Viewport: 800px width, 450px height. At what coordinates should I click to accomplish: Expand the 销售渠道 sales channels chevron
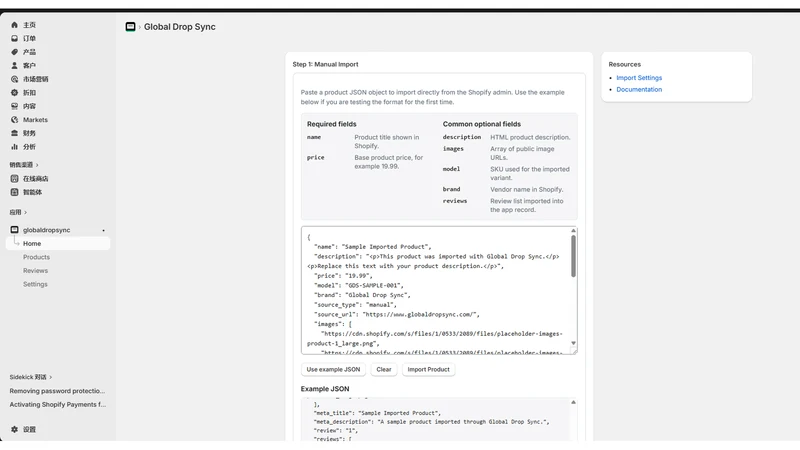coord(37,165)
